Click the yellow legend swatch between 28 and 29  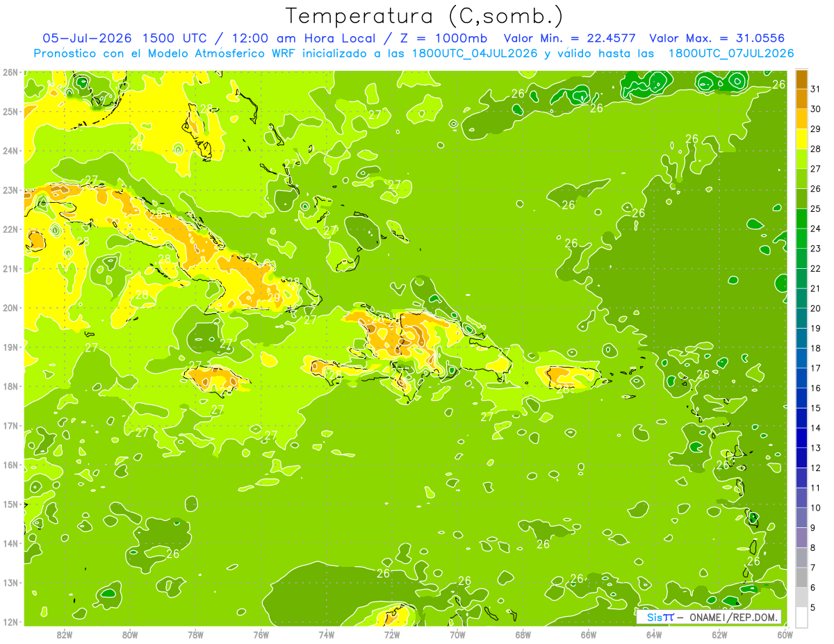(x=801, y=139)
